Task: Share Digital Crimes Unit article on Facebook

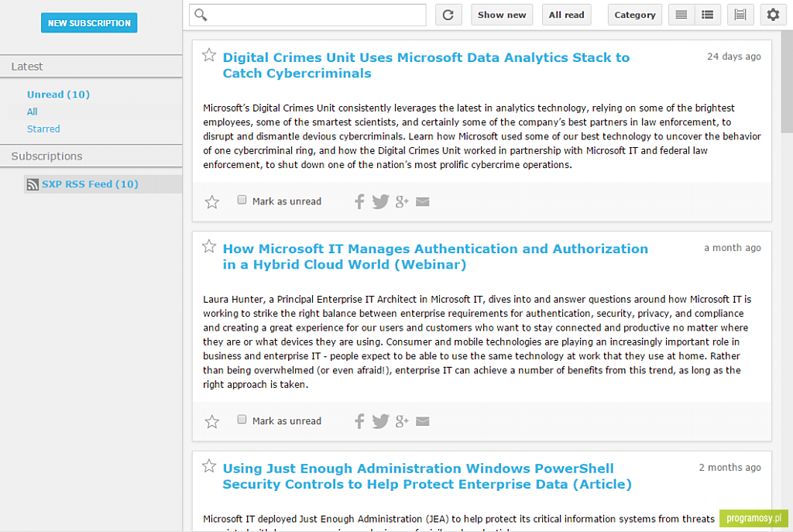Action: (x=359, y=201)
